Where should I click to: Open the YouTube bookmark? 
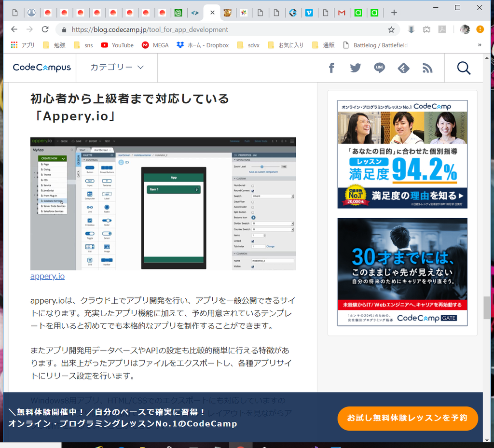point(117,45)
